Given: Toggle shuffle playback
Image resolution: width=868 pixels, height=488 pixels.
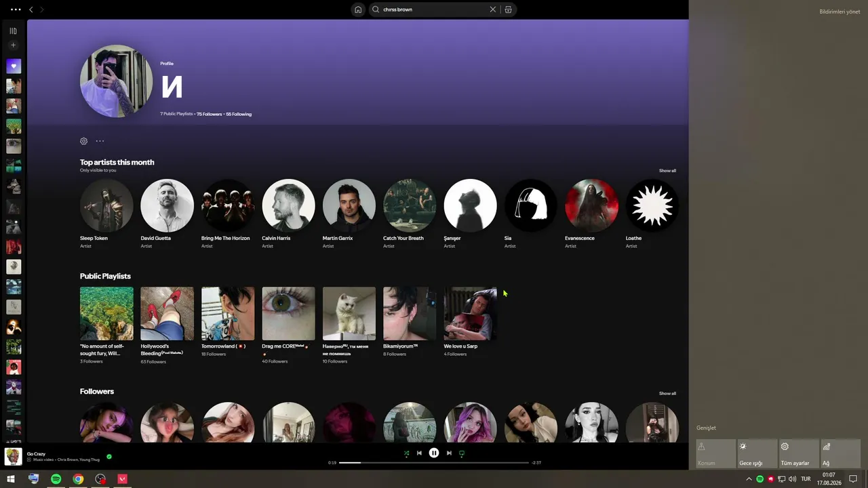Looking at the screenshot, I should pos(406,453).
